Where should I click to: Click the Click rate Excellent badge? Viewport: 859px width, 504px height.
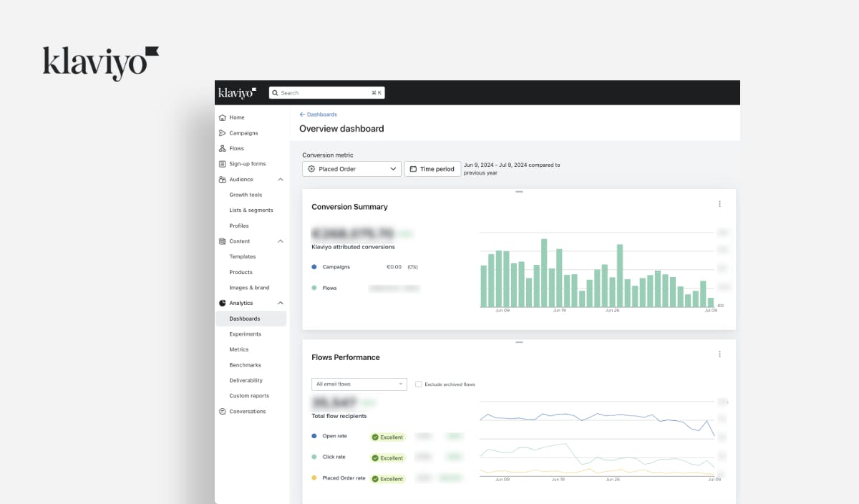click(x=388, y=457)
